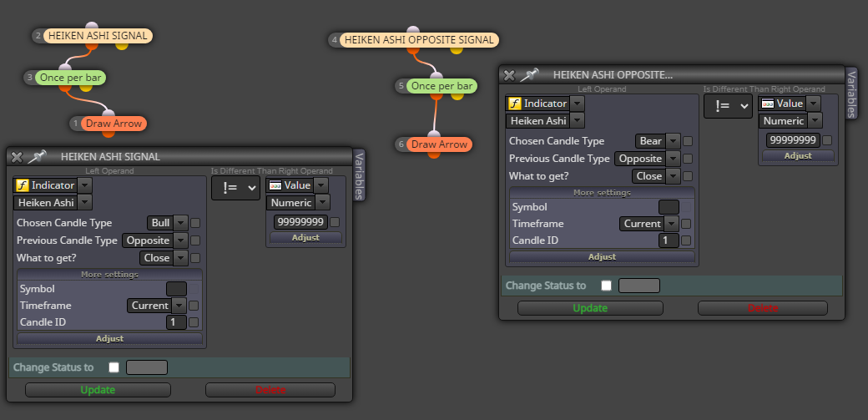Click the Indicator function icon in HEIKEN ASHI OPPOSITE panel

[514, 104]
